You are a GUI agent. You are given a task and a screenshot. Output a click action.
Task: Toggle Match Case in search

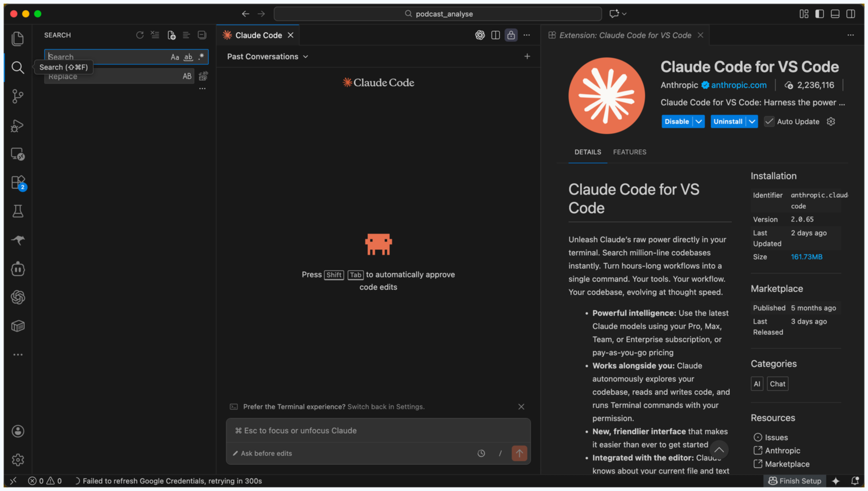(175, 57)
